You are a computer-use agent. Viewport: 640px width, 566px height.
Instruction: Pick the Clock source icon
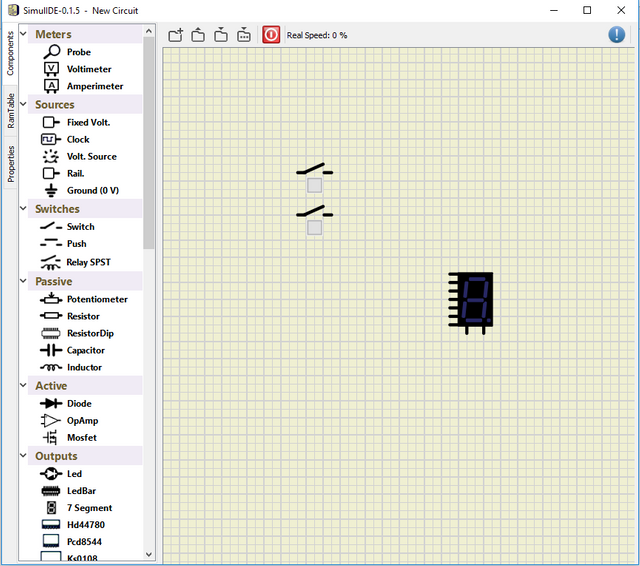pos(51,139)
